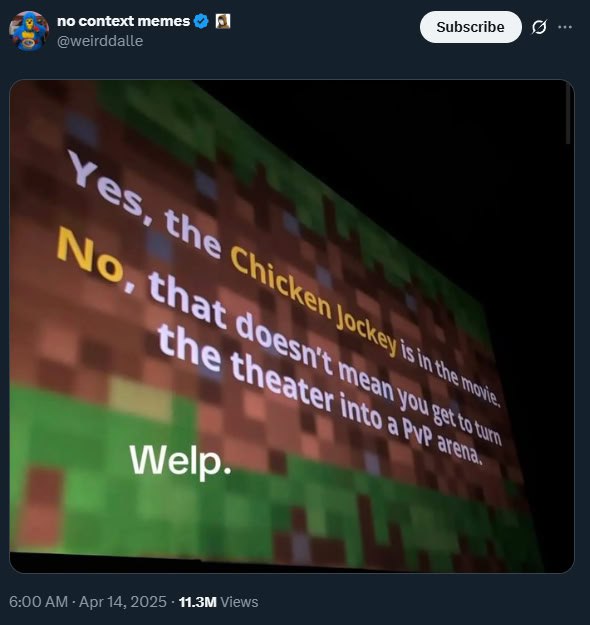Click the blue verified checkmark badge
Viewport: 590px width, 625px height.
(201, 21)
